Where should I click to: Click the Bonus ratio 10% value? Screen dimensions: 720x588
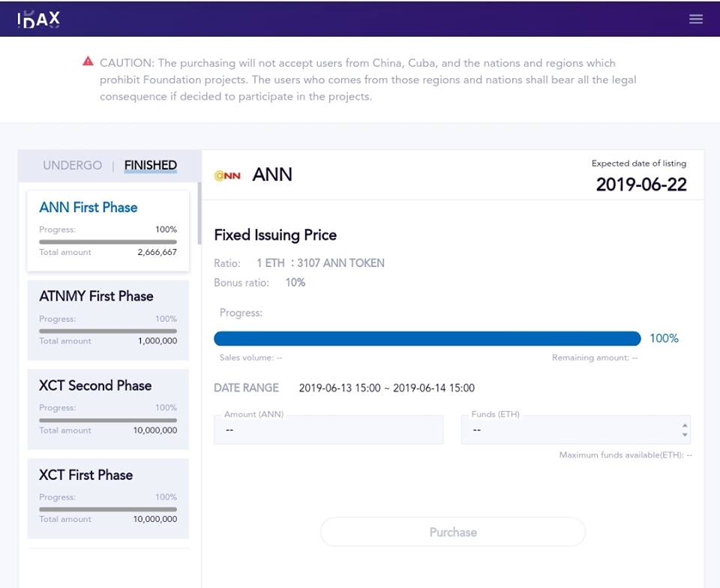(x=295, y=282)
